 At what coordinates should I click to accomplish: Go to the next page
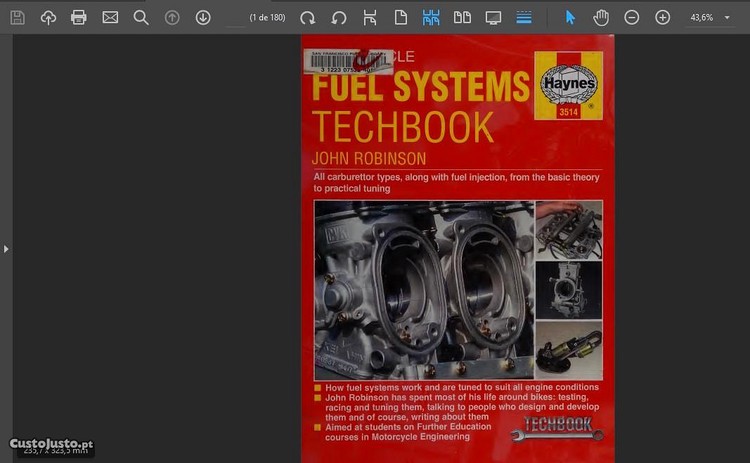pyautogui.click(x=203, y=18)
